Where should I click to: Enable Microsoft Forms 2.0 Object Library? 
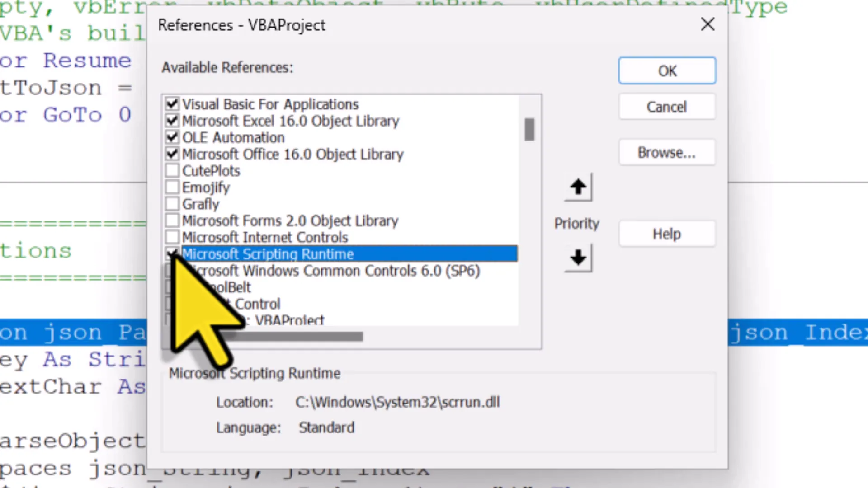coord(172,221)
